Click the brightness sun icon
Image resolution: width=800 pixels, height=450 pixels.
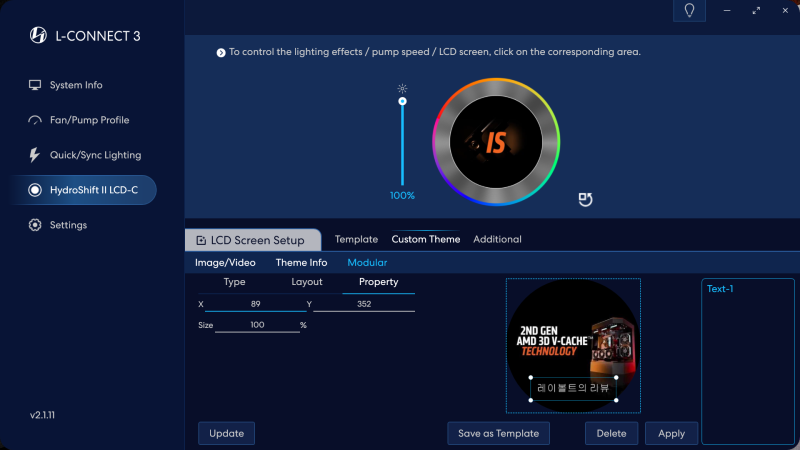coord(403,88)
